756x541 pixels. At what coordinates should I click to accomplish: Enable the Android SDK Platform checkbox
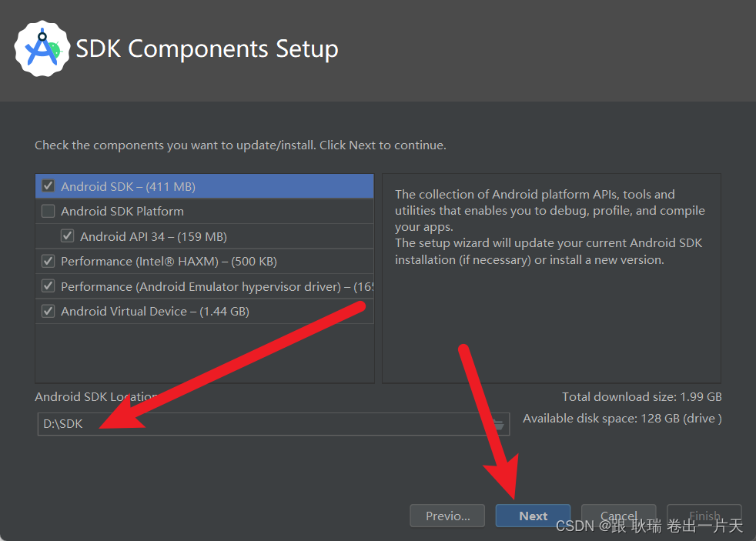(x=48, y=211)
